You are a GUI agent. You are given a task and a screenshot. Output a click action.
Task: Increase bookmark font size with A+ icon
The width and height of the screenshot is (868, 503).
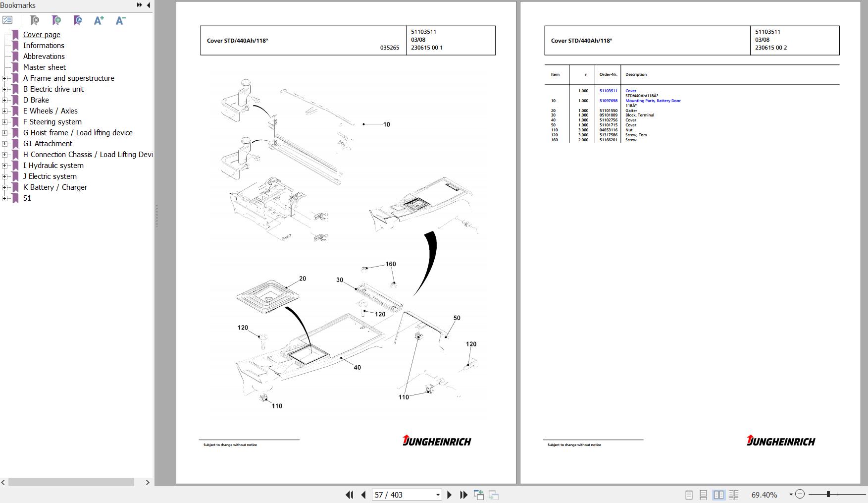(x=99, y=20)
